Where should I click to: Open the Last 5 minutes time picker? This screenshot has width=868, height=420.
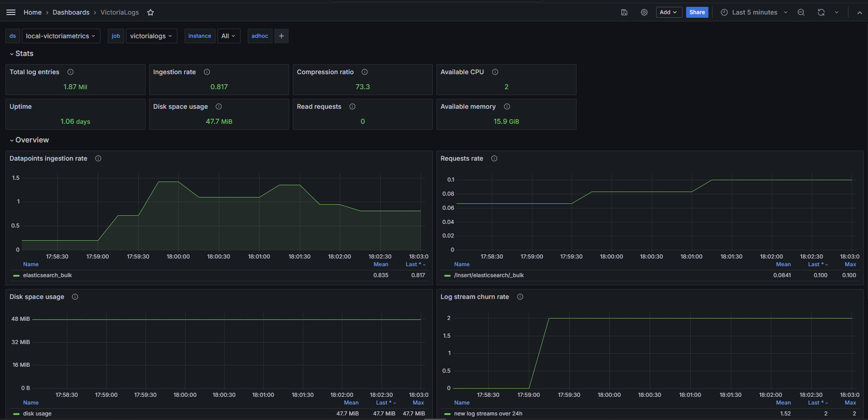tap(754, 12)
